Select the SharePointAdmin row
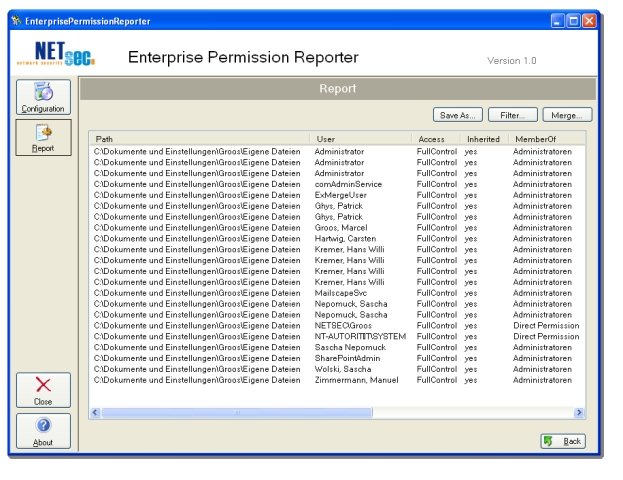This screenshot has height=480, width=623. click(337, 358)
